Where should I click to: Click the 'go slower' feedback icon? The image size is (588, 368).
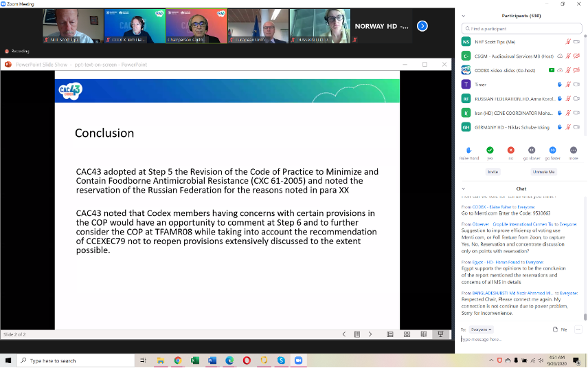click(x=531, y=150)
